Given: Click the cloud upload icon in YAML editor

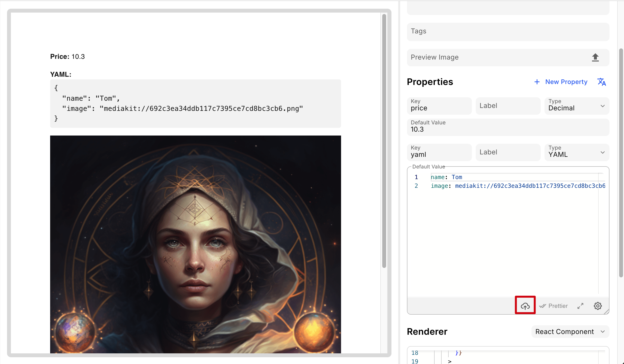Looking at the screenshot, I should [525, 306].
